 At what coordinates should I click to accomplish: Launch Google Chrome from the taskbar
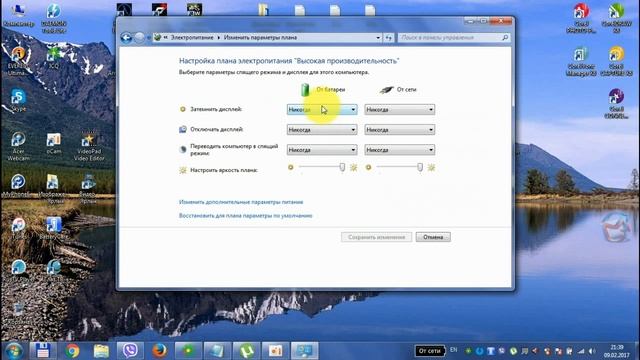[x=72, y=351]
